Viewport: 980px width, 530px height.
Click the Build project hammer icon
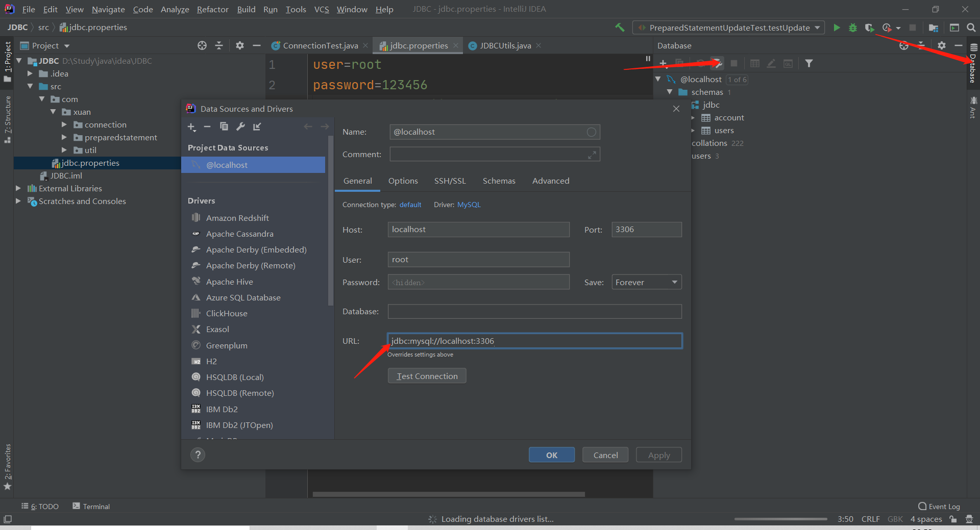620,28
